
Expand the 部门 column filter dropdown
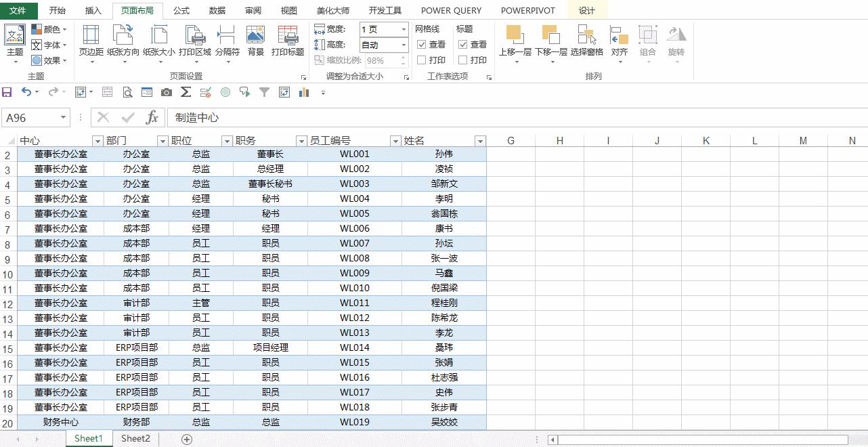[x=162, y=141]
